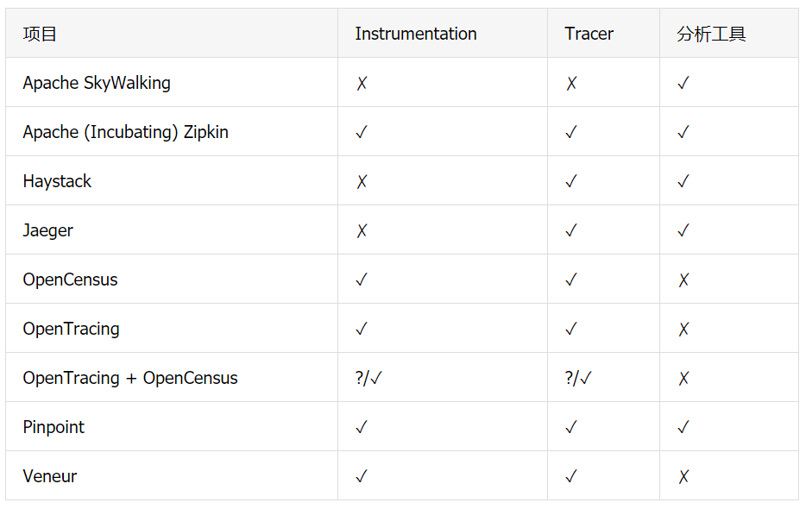Select the Instrumentation column header
Viewport: 812px width, 509px height.
coord(416,35)
